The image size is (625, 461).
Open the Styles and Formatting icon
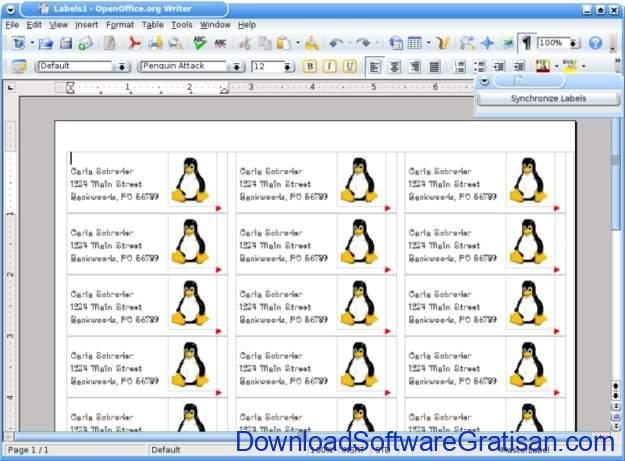pos(19,66)
